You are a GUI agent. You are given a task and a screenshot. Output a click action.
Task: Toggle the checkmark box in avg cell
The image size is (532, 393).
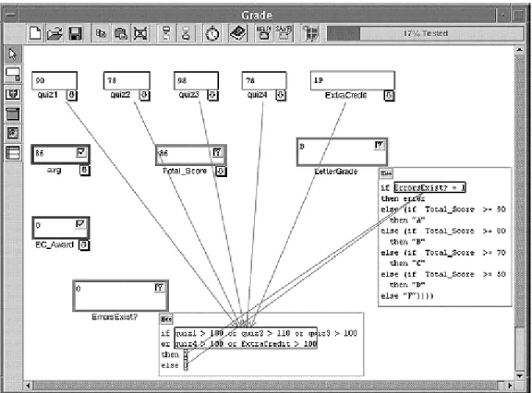81,153
